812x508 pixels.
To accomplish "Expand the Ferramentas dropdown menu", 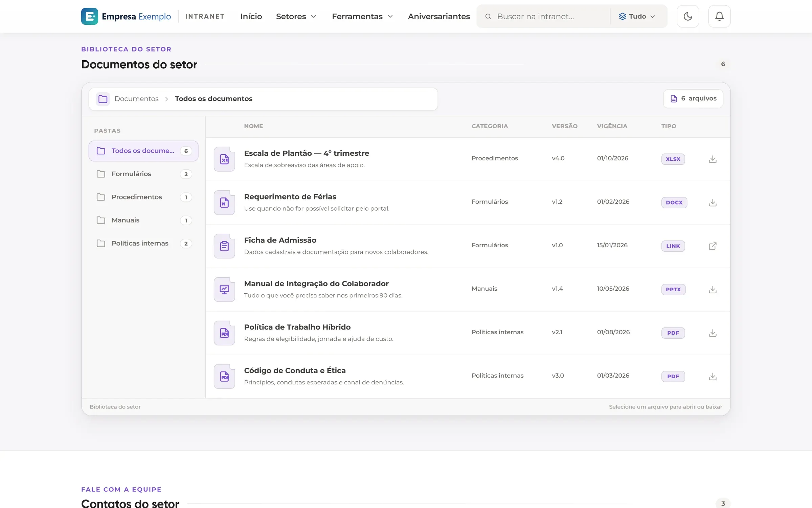I will 362,16.
